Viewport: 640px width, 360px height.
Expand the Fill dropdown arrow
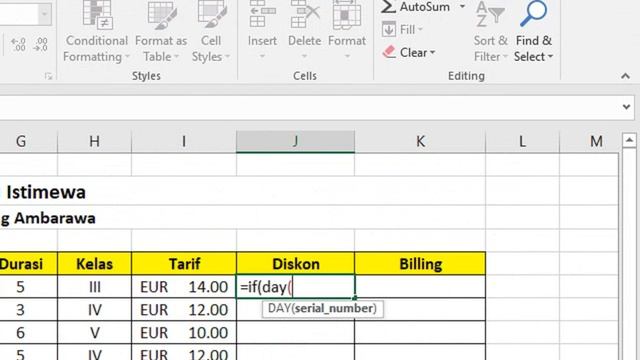[x=420, y=29]
